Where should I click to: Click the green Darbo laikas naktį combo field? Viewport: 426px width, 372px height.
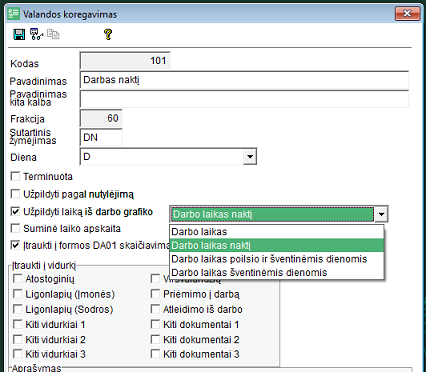(272, 214)
